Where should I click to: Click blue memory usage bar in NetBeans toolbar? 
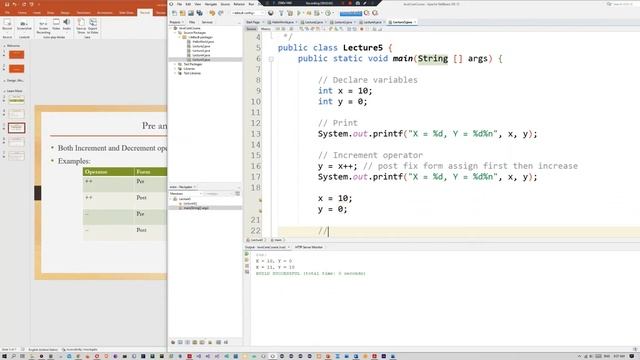pos(351,13)
